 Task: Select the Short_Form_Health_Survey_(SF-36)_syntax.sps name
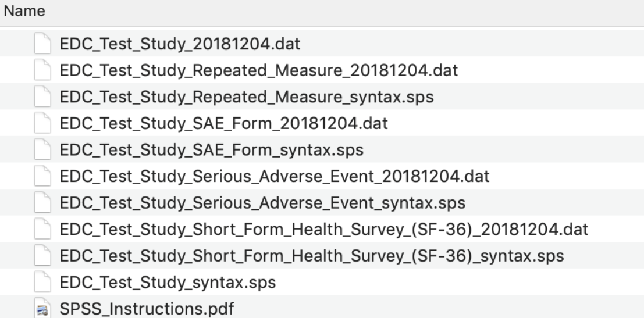click(312, 256)
